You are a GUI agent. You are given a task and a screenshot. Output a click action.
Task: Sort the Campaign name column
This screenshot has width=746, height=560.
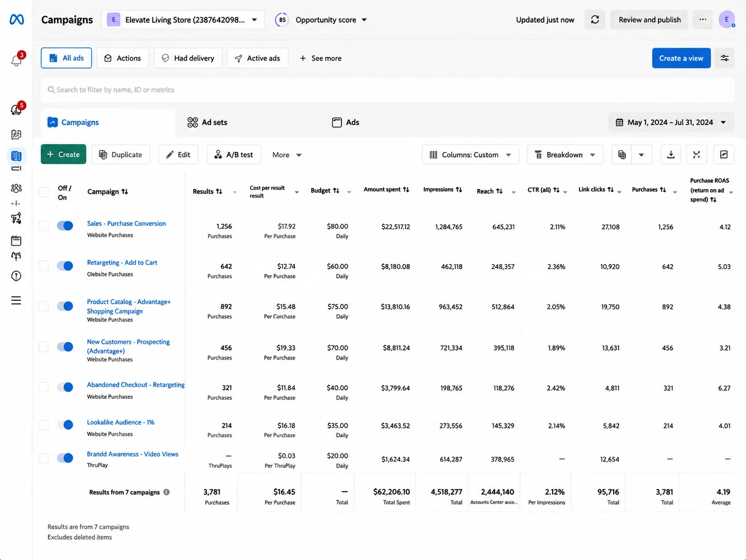coord(125,192)
